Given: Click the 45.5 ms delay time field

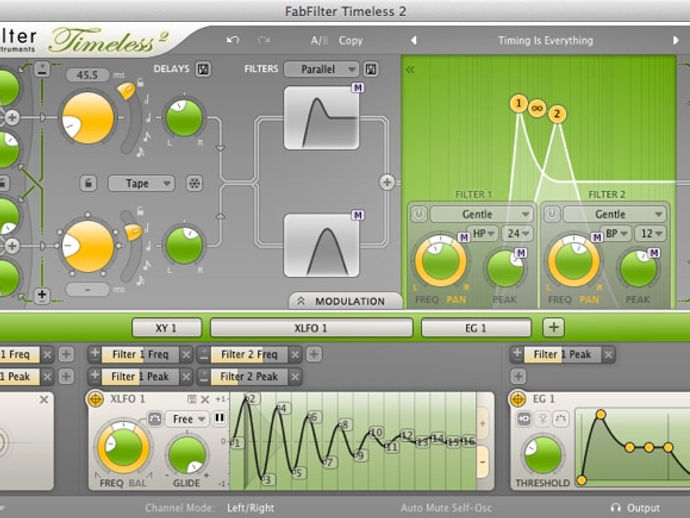Looking at the screenshot, I should click(87, 75).
